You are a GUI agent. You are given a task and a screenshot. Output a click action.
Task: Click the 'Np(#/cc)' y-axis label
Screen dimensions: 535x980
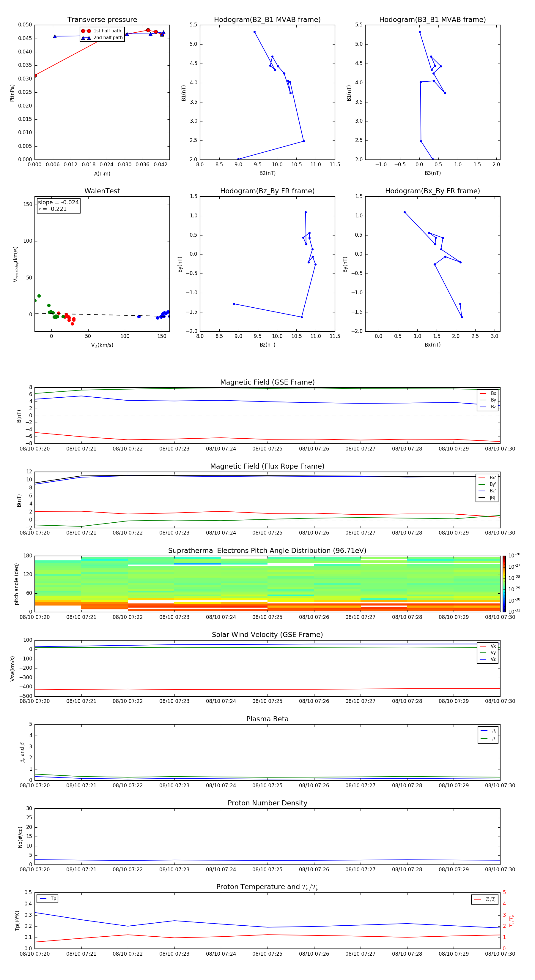click(20, 837)
